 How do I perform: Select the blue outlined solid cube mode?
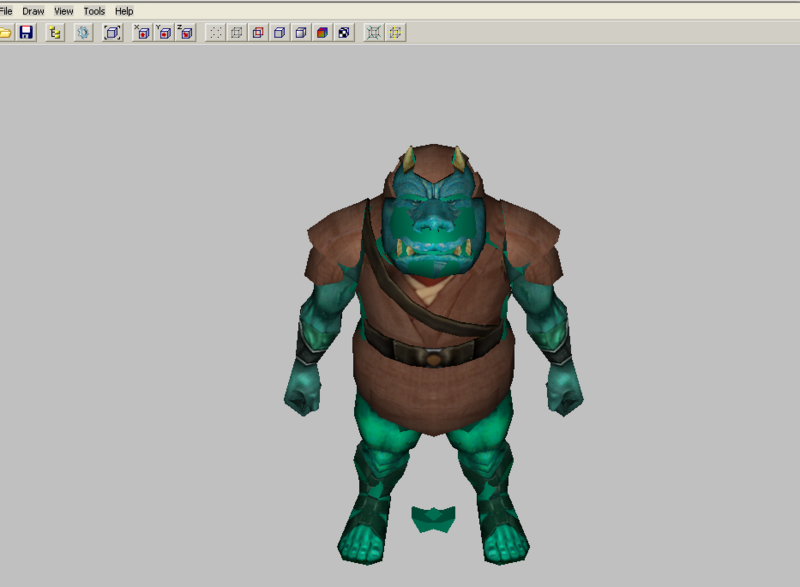click(280, 33)
